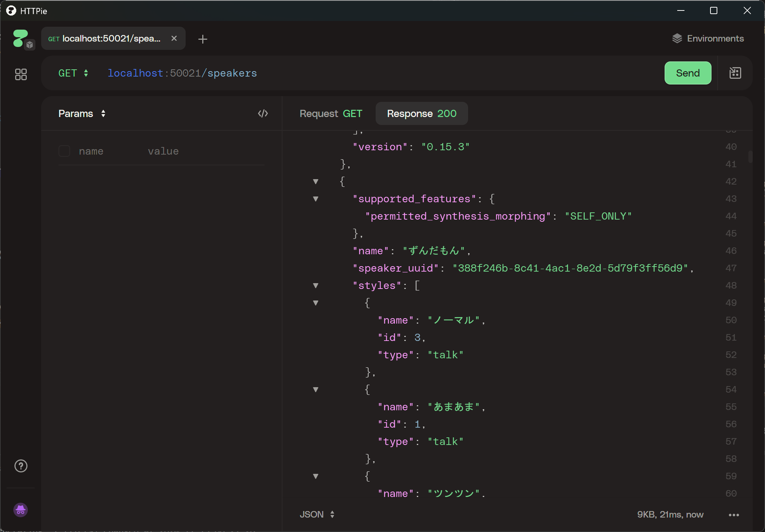
Task: Click the URL field localhost:50021/speakers
Action: pyautogui.click(x=182, y=73)
